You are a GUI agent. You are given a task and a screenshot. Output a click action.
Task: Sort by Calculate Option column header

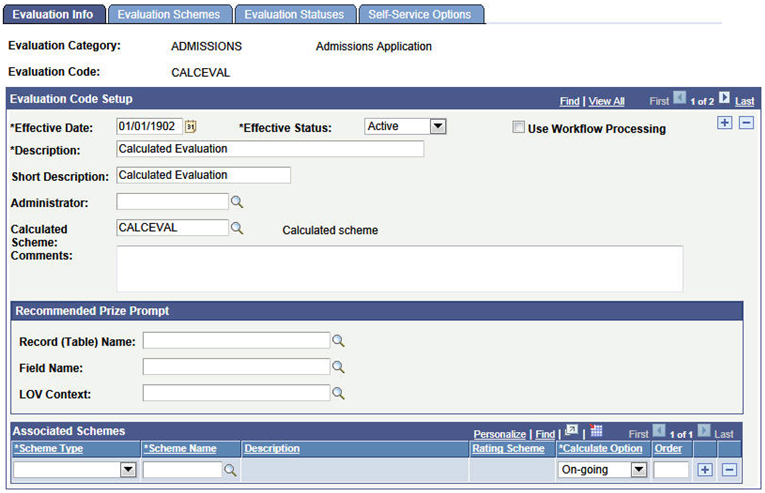pos(601,449)
